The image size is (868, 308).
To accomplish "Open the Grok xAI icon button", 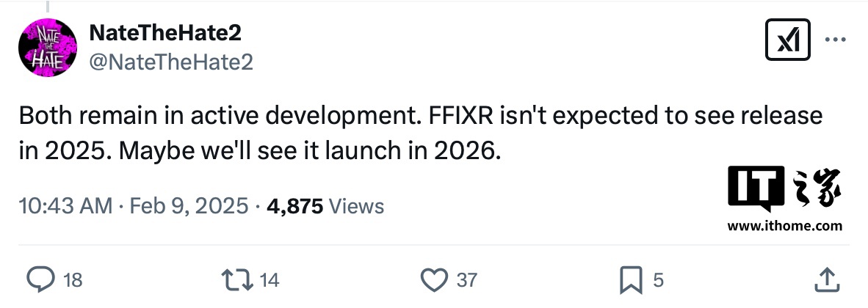I will coord(787,40).
